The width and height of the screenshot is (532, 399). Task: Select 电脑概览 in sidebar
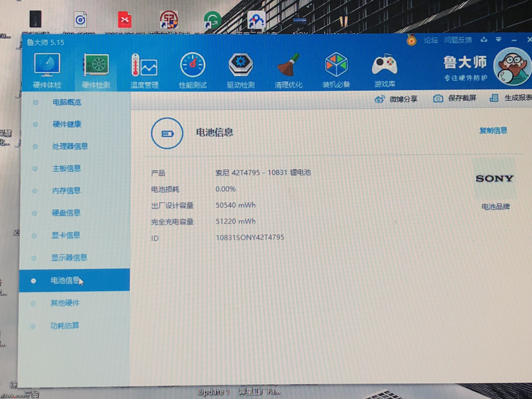coord(67,102)
